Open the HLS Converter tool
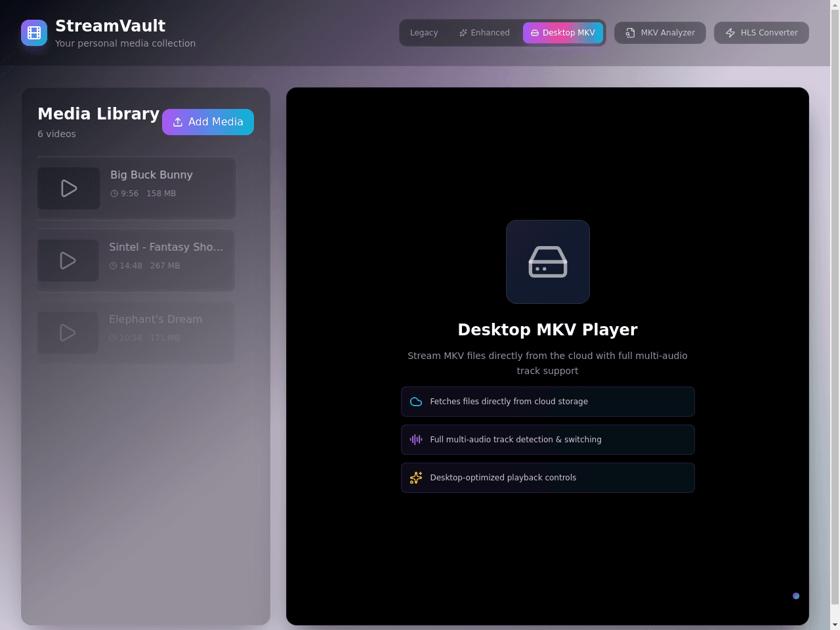The height and width of the screenshot is (630, 840). 761,33
